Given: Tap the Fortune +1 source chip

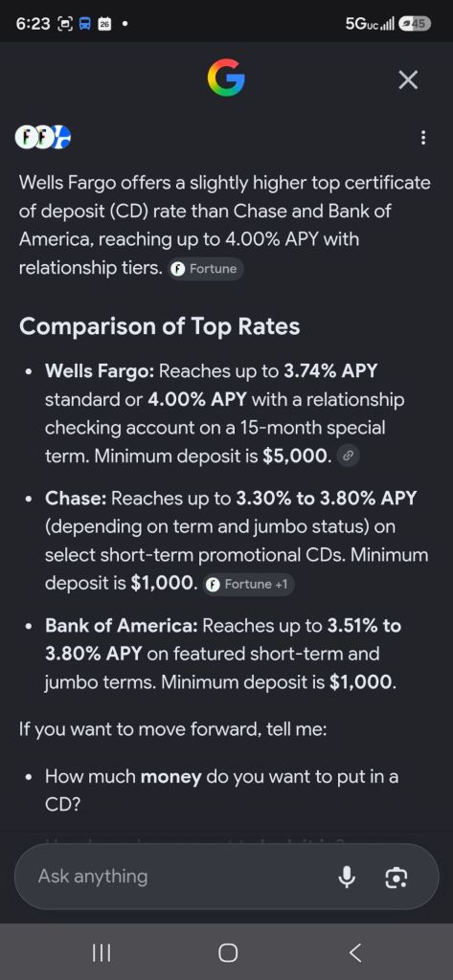Looking at the screenshot, I should click(x=248, y=585).
